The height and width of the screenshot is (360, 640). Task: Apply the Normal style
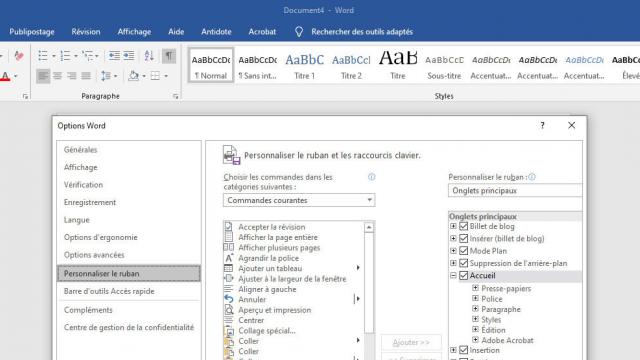point(211,65)
